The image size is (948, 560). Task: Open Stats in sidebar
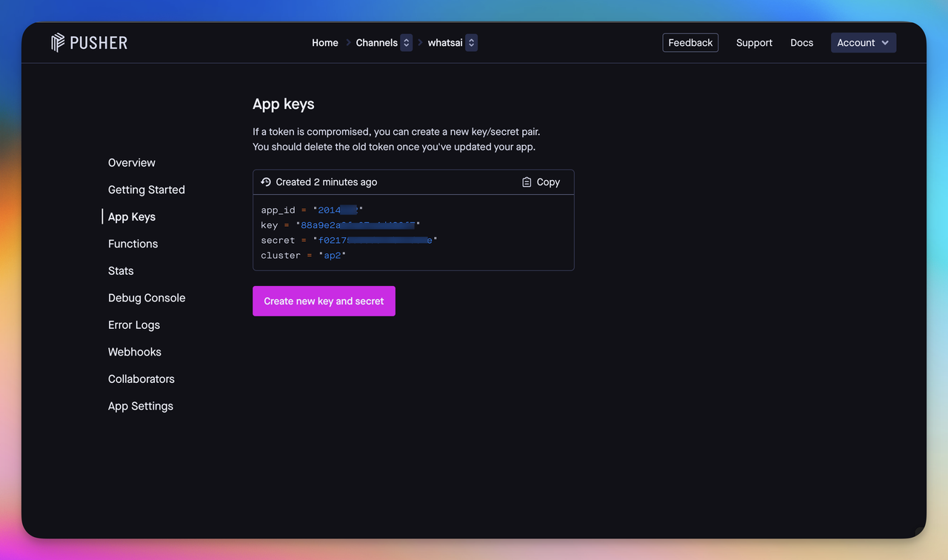[x=121, y=271]
